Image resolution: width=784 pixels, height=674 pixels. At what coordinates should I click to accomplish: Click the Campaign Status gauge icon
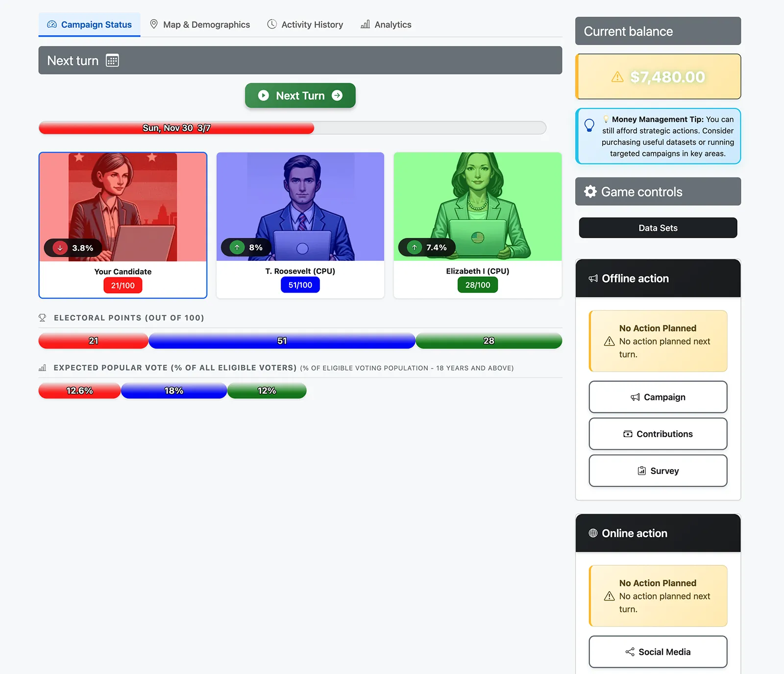52,25
